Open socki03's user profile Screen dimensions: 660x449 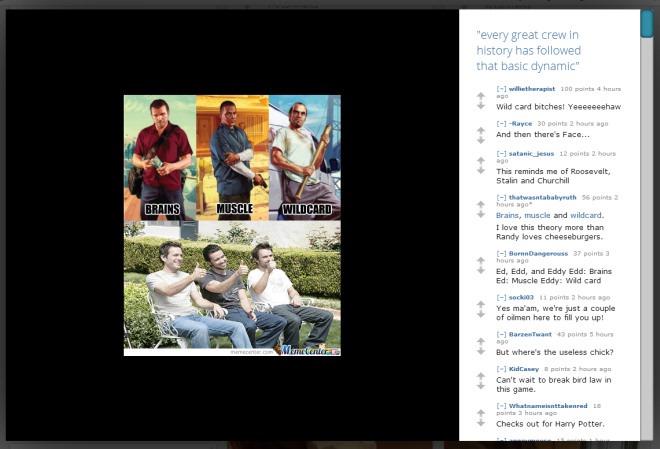[521, 297]
